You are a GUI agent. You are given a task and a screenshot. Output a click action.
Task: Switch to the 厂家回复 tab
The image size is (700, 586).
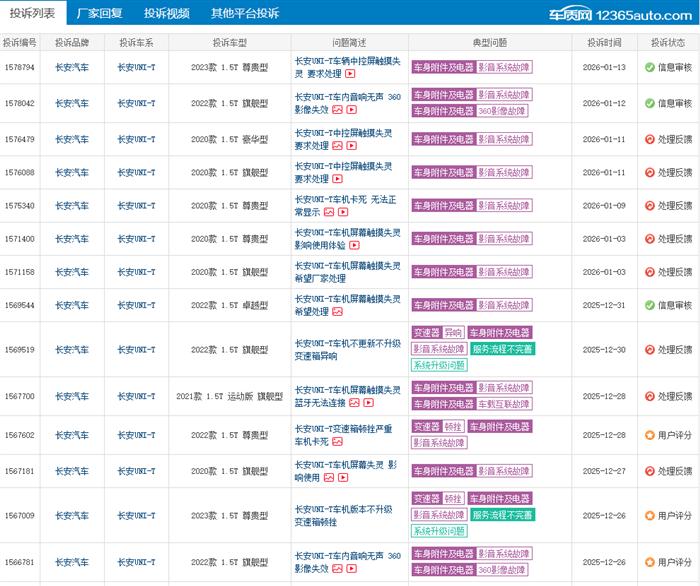pos(100,13)
